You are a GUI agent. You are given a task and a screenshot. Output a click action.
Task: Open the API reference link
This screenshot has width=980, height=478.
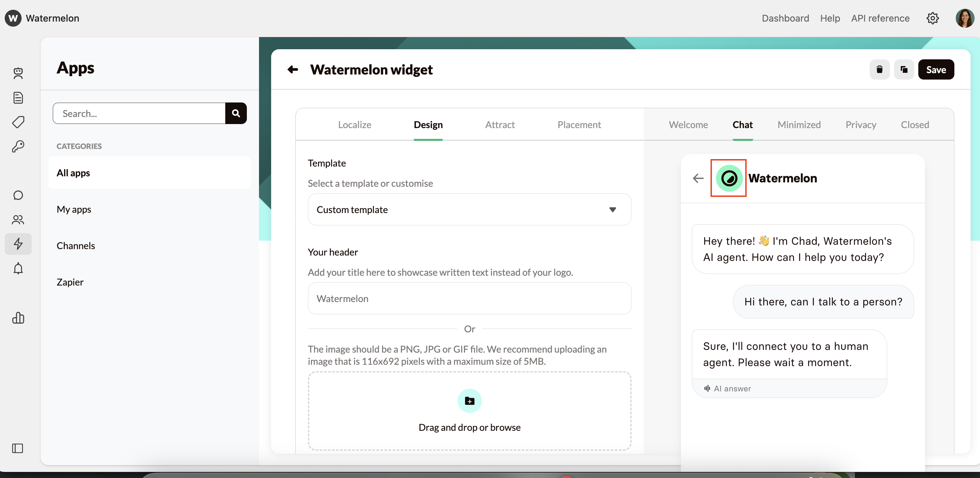coord(880,18)
